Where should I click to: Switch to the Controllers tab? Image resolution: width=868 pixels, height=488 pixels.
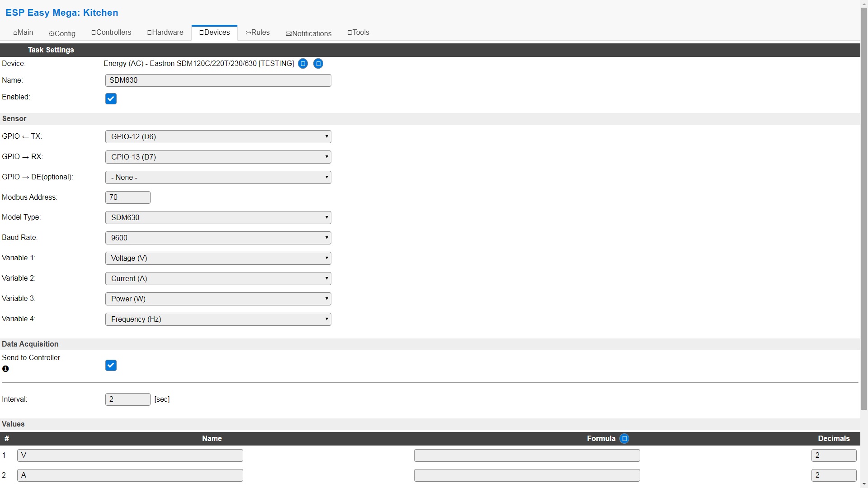click(111, 33)
